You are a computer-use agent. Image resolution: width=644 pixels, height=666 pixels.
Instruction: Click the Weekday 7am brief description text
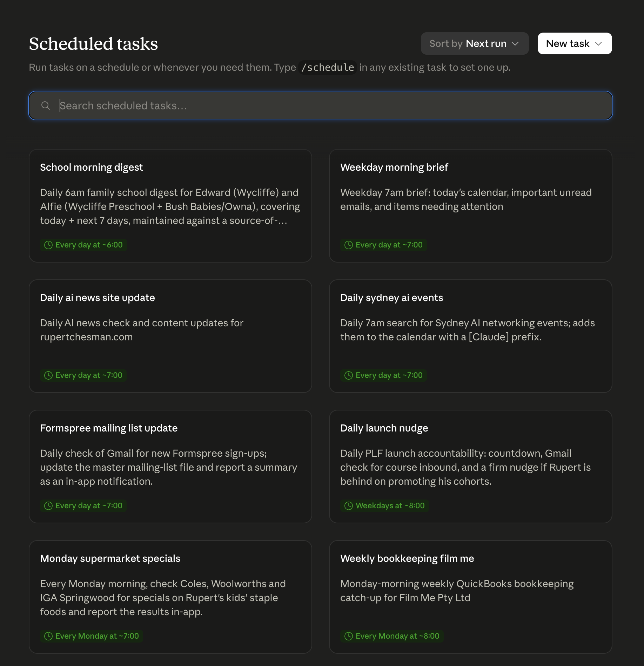tap(466, 199)
